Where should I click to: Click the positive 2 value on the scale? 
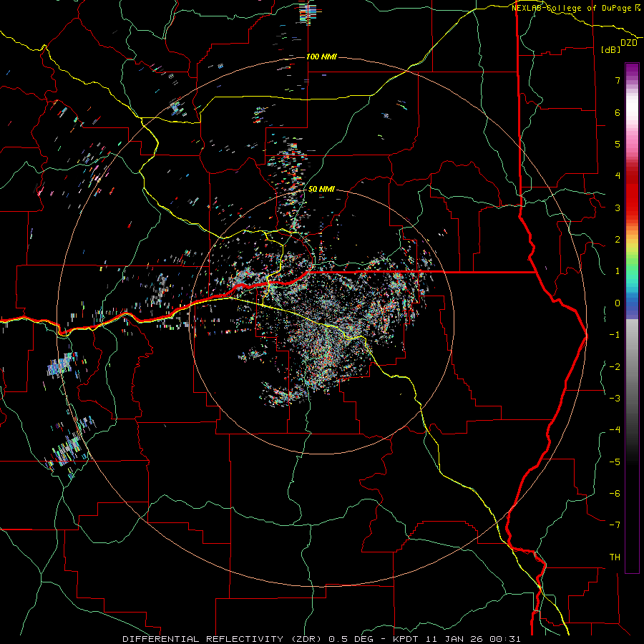[618, 240]
